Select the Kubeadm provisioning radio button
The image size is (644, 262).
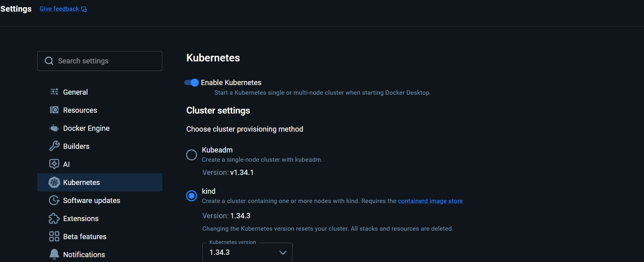[192, 155]
